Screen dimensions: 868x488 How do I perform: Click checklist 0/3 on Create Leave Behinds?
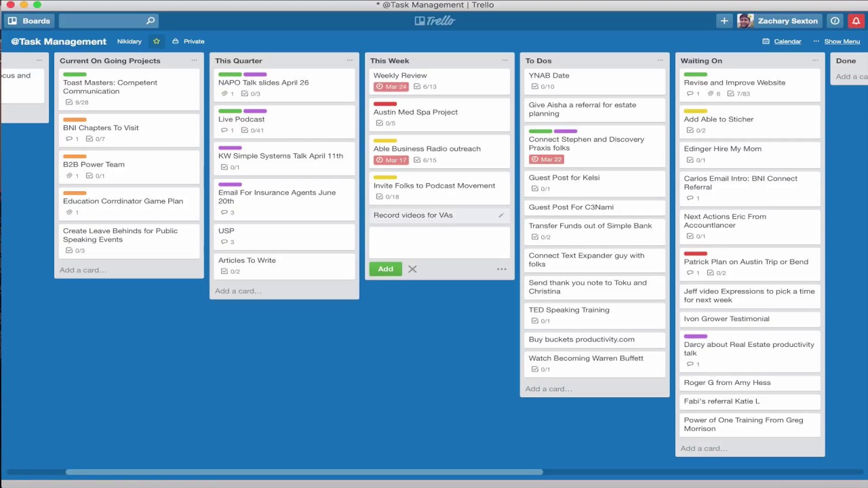pos(75,251)
